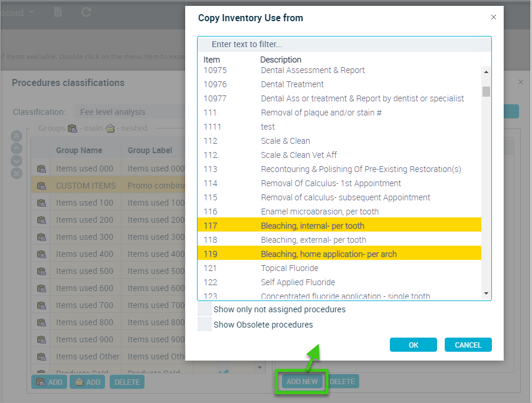Select item 116 Enamel microabrasion, per tooth
This screenshot has width=532, height=403.
[x=339, y=212]
